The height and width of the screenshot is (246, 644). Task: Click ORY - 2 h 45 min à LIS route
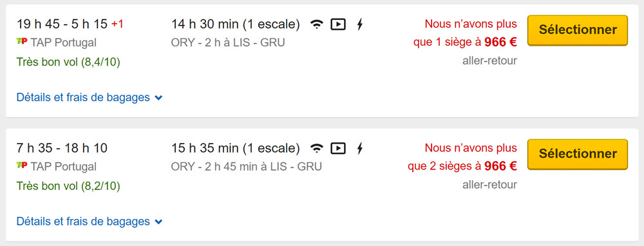click(x=247, y=166)
